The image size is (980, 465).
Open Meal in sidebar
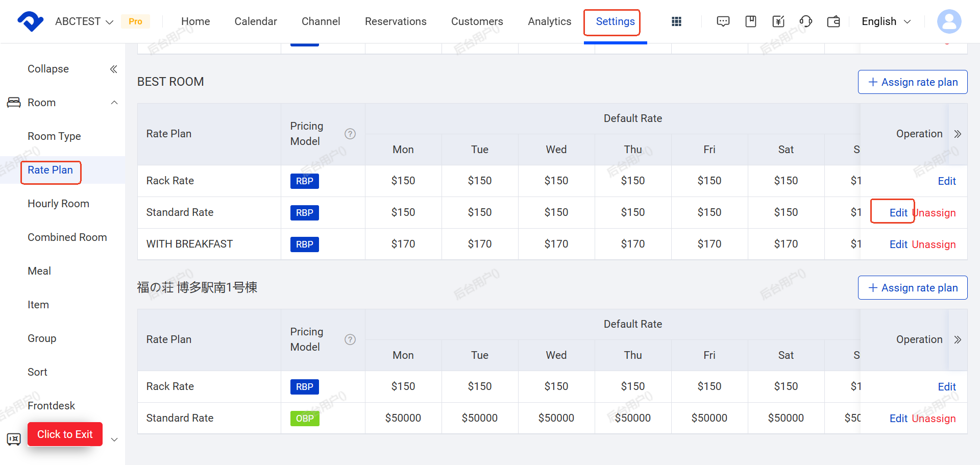point(39,271)
